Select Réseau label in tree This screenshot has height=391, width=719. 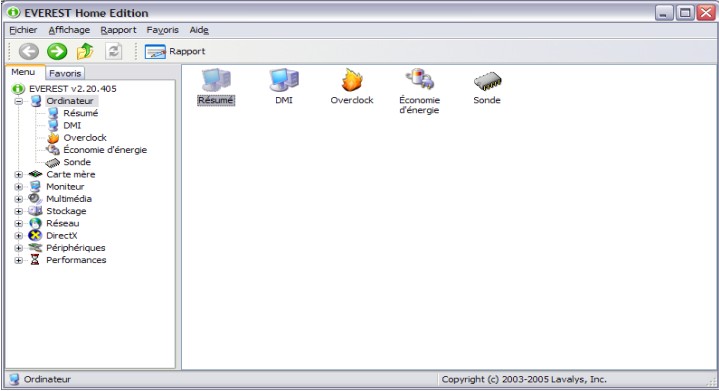click(x=62, y=223)
